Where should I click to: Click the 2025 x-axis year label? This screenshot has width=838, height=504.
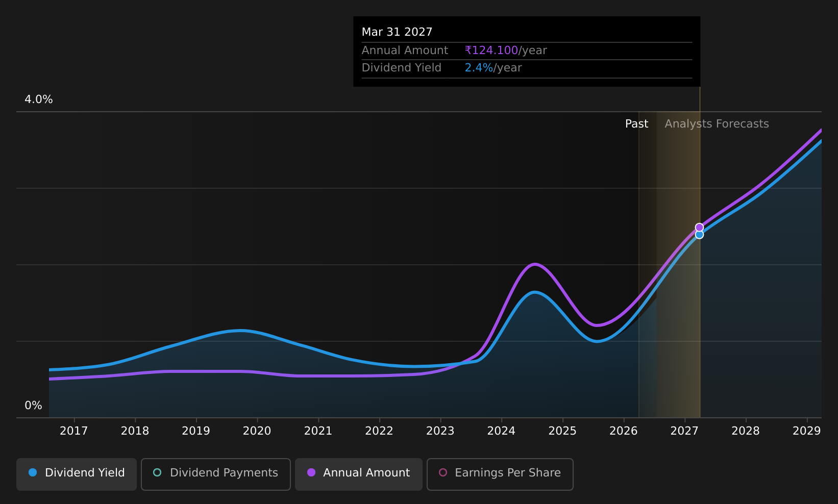[562, 431]
